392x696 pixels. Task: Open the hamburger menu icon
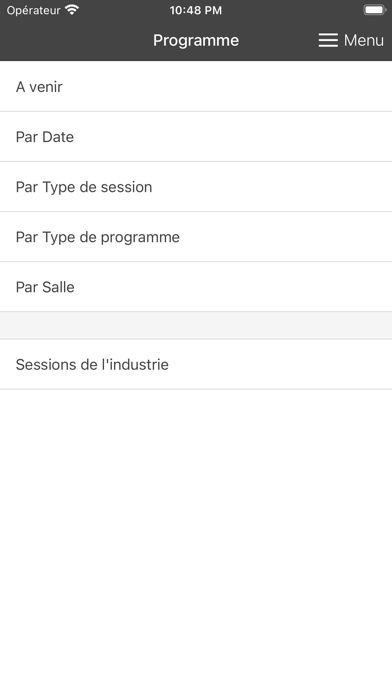[x=328, y=40]
